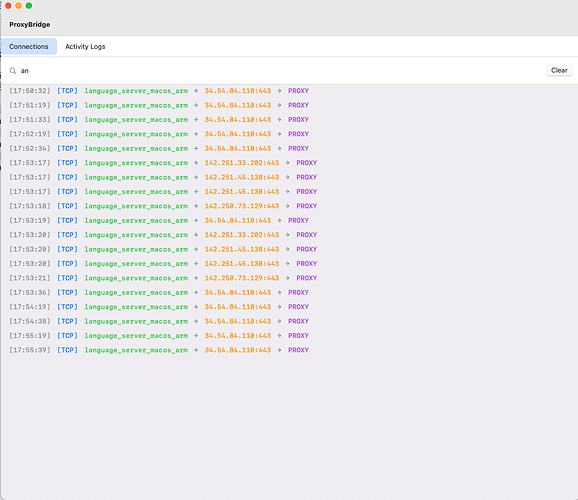Click the ProxyBridge window title
The width and height of the screenshot is (578, 500).
click(29, 24)
